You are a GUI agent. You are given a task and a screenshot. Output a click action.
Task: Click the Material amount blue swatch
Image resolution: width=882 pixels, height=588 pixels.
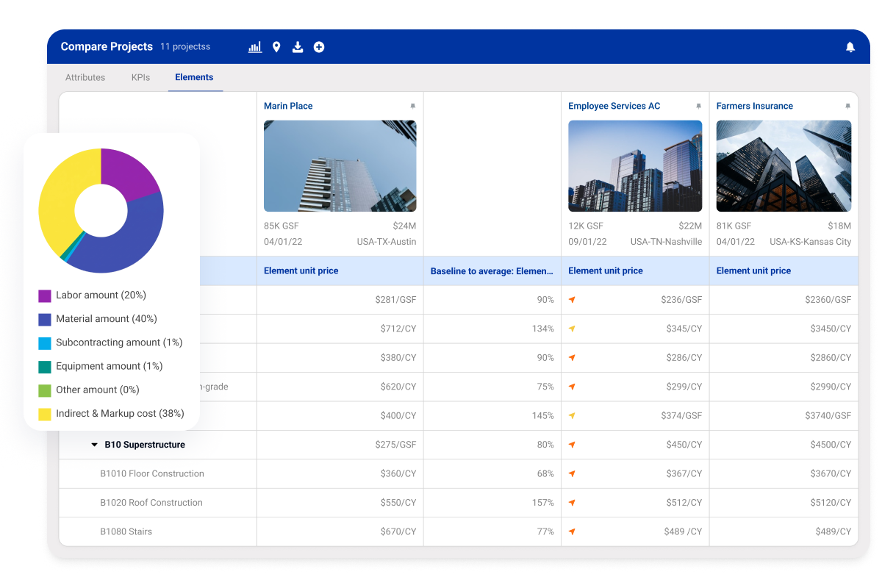(45, 319)
